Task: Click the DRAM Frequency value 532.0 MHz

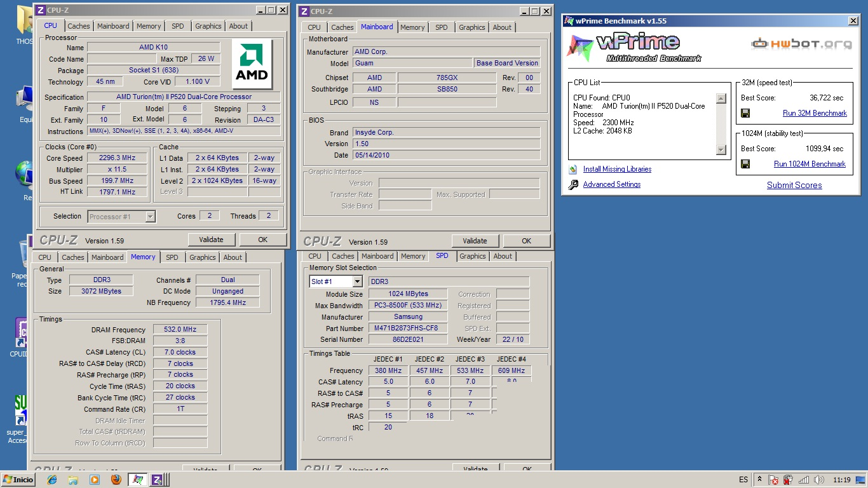Action: click(180, 330)
